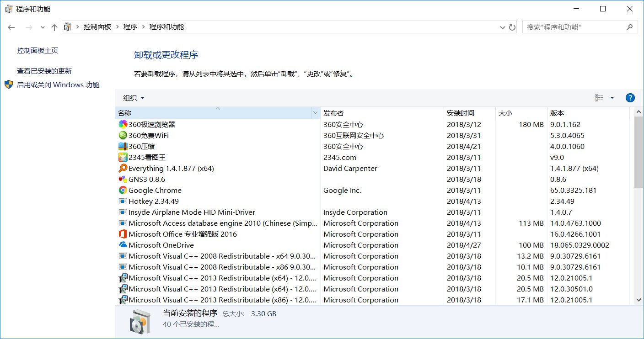The height and width of the screenshot is (339, 644).
Task: Click the Google Inc. publisher cell
Action: pyautogui.click(x=342, y=190)
